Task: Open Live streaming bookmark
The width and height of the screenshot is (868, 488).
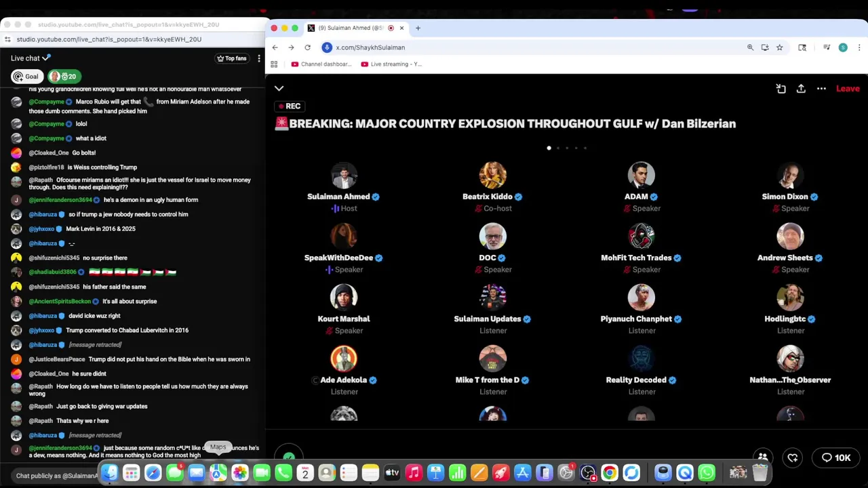Action: (x=391, y=64)
